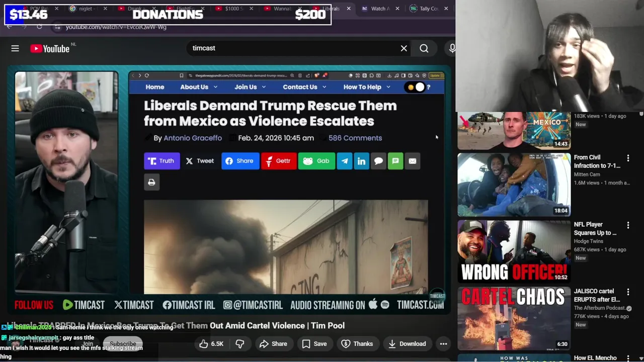Play the 'WRONG OFFICER!' thumbnail video
The image size is (644, 362).
pyautogui.click(x=514, y=251)
